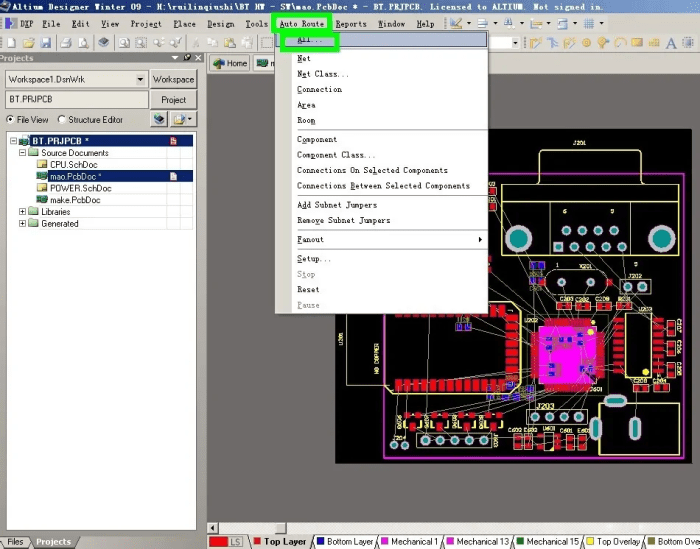The width and height of the screenshot is (700, 549).
Task: Click the Workspace button
Action: (173, 79)
